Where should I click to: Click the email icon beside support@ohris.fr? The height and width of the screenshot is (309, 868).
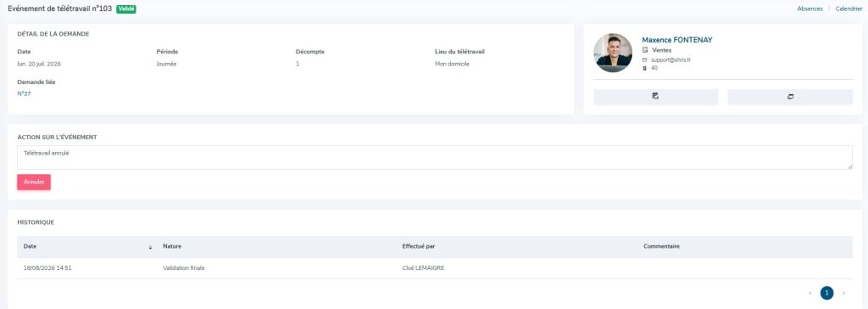(x=644, y=60)
